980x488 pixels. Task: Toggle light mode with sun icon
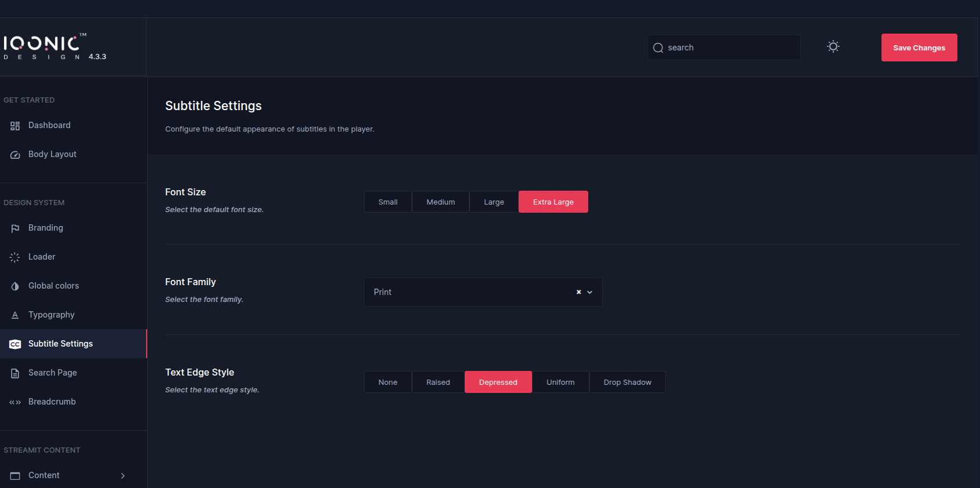833,47
